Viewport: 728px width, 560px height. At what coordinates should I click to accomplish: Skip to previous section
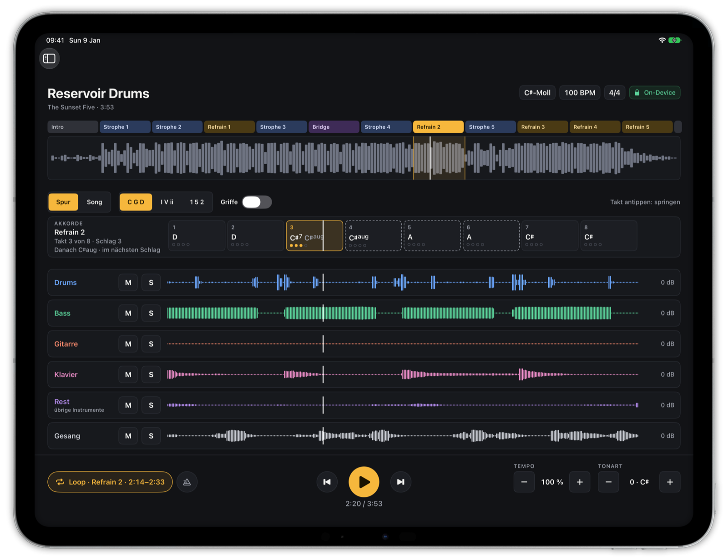pyautogui.click(x=327, y=482)
